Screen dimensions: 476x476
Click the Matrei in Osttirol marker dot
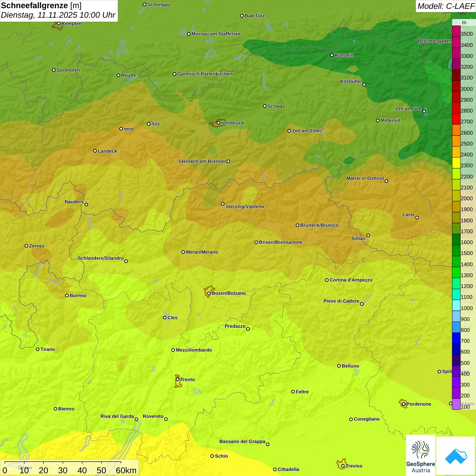pyautogui.click(x=386, y=181)
